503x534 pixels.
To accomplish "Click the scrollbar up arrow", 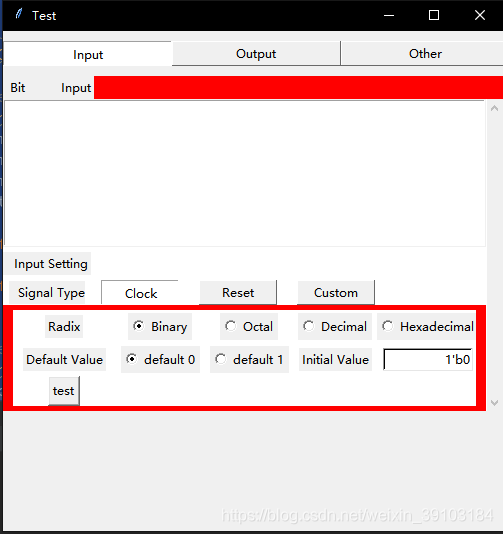I will [x=494, y=109].
